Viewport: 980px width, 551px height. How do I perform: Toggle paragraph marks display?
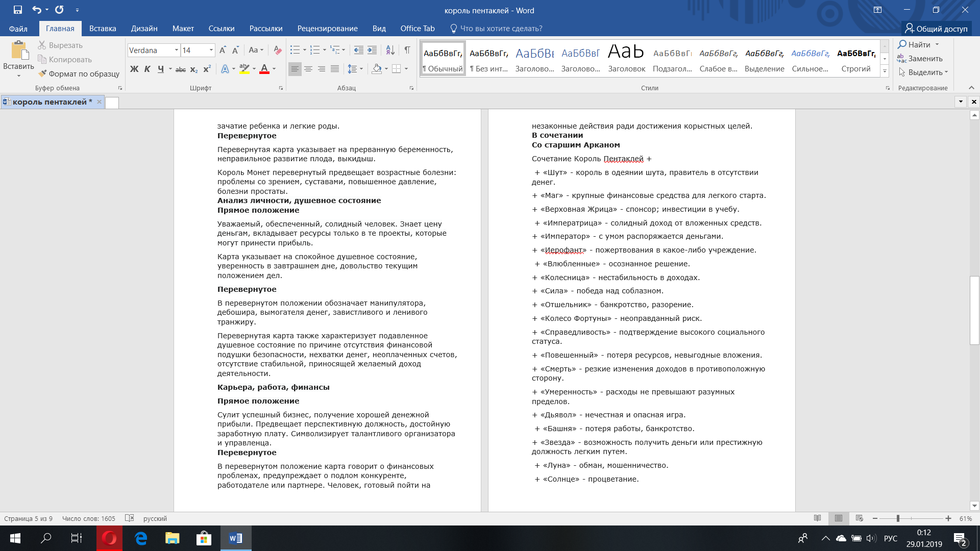click(x=407, y=50)
